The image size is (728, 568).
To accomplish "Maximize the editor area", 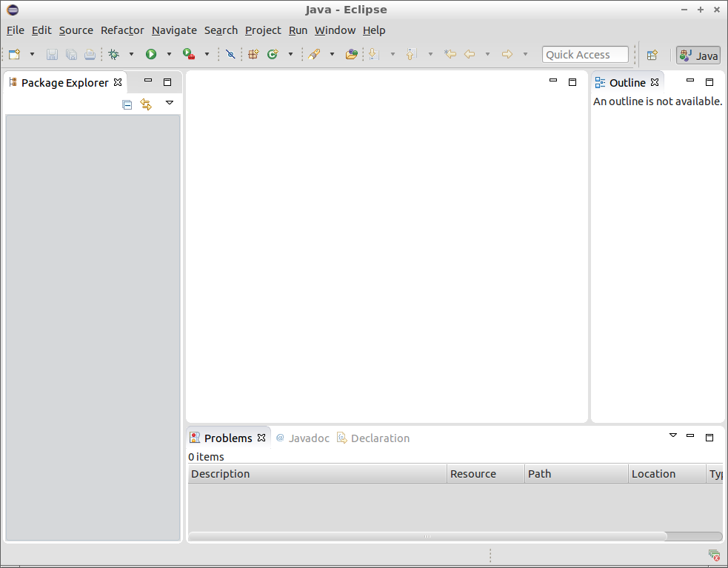I will point(572,82).
